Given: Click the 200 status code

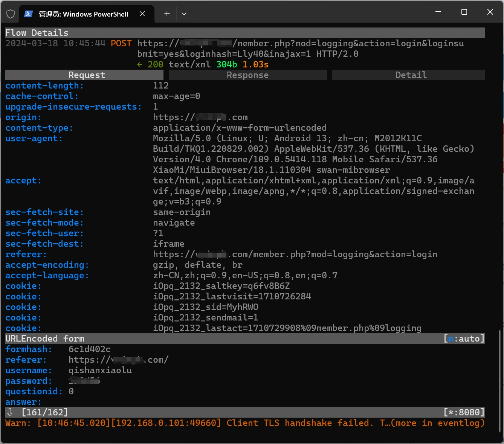Looking at the screenshot, I should point(156,64).
